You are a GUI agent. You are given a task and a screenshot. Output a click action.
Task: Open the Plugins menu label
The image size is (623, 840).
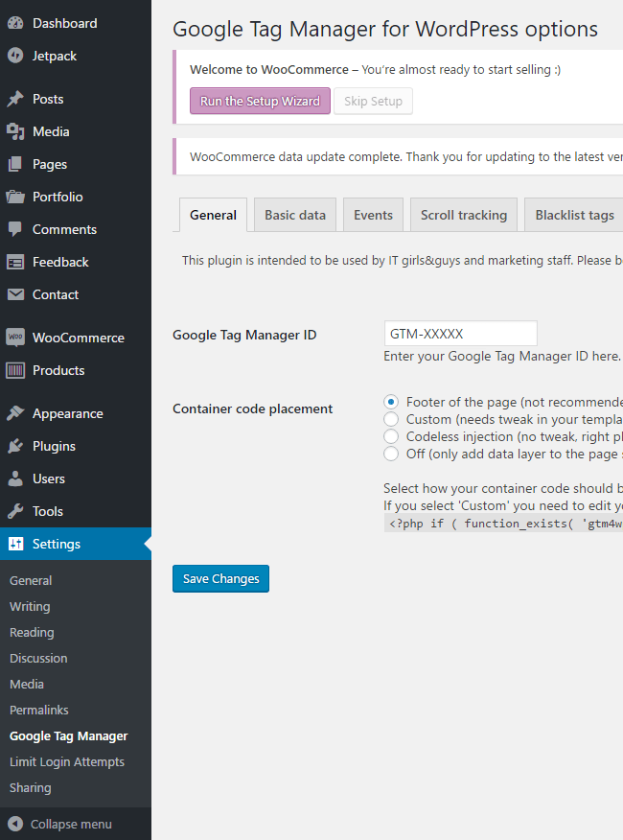click(x=54, y=446)
